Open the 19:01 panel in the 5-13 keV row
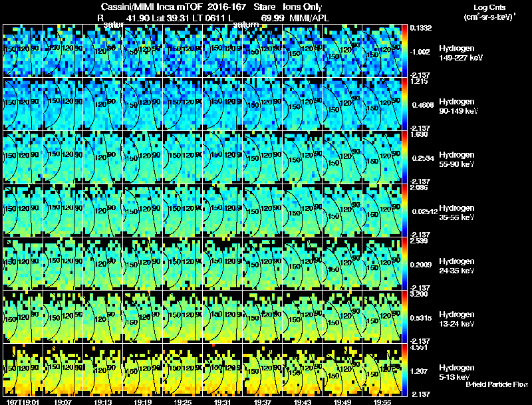Viewport: 532px width, 405px height. (x=23, y=370)
